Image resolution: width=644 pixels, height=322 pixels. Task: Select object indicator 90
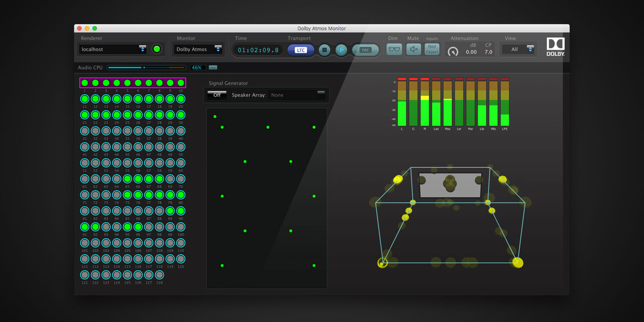point(181,211)
